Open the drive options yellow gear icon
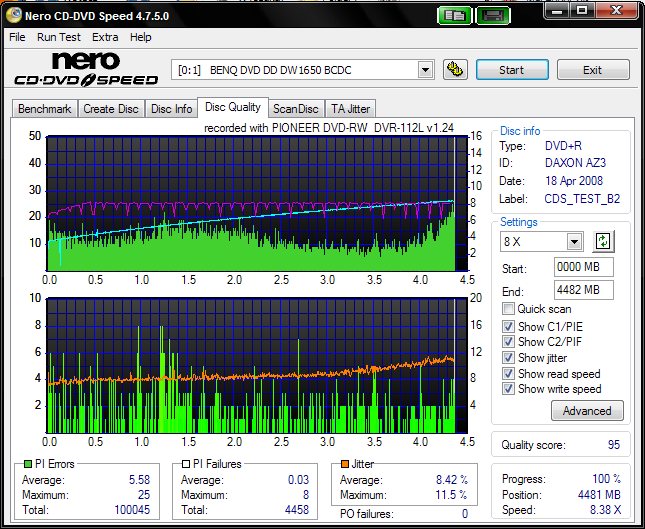 (x=455, y=70)
